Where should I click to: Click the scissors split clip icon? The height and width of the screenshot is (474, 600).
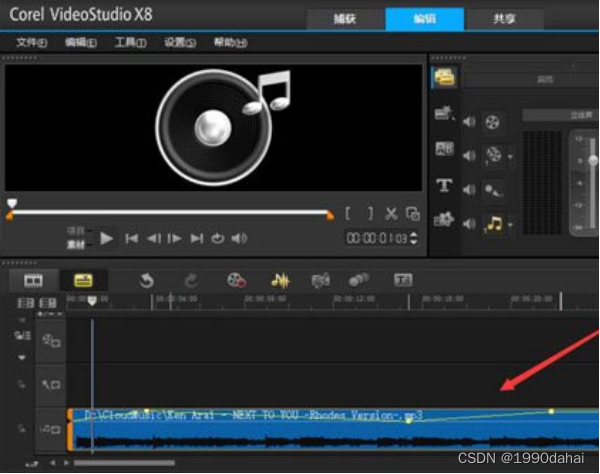tap(391, 214)
